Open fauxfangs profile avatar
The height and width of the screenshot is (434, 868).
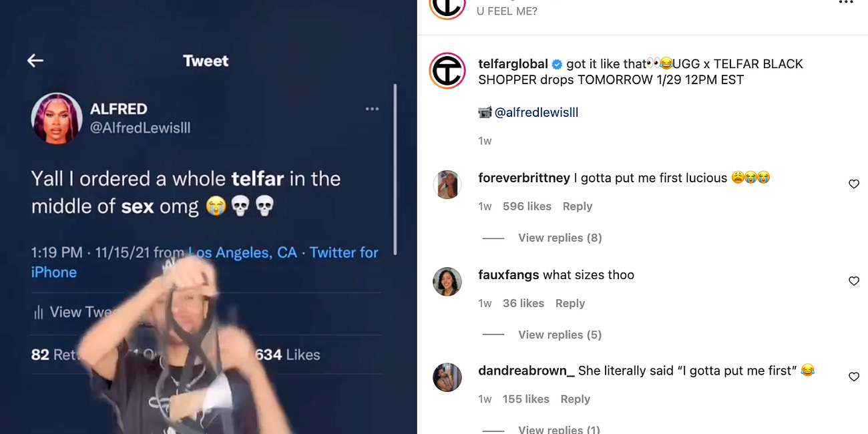point(447,281)
